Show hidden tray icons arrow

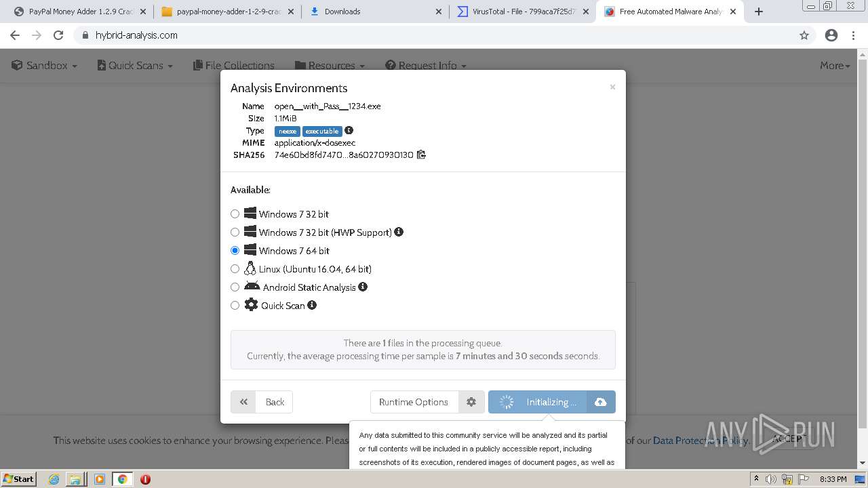click(756, 479)
